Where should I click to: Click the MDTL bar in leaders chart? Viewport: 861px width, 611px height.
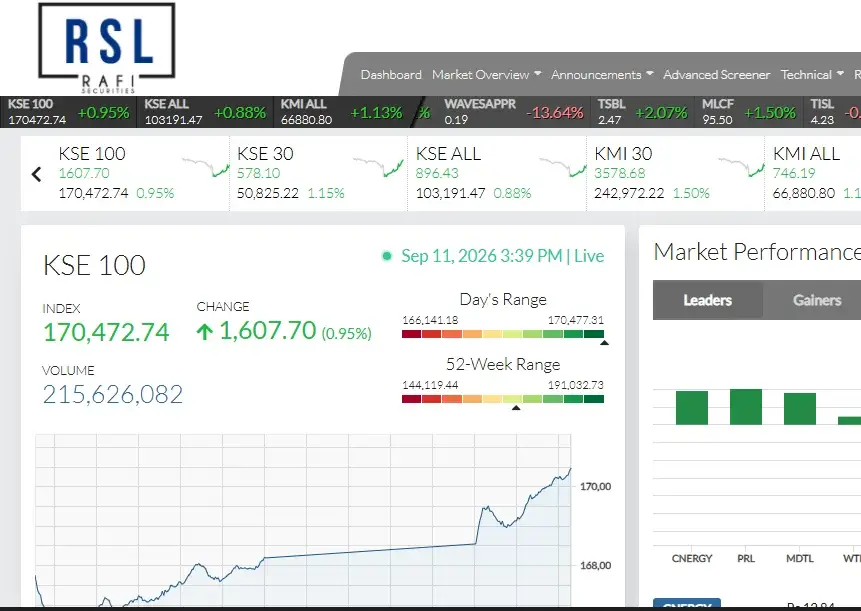800,409
